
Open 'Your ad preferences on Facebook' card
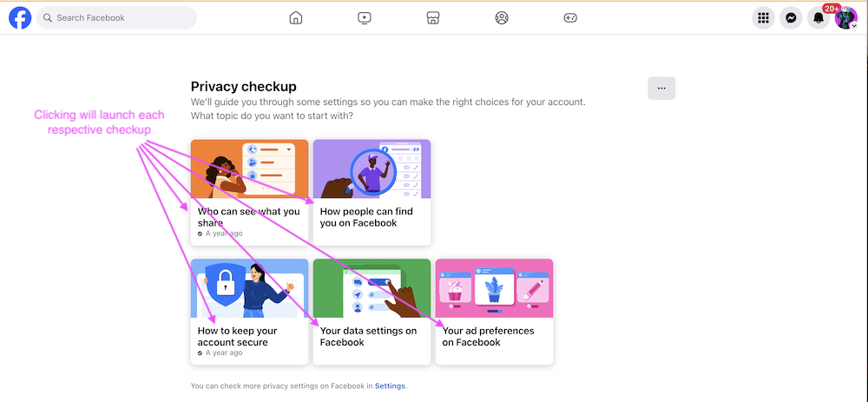click(x=494, y=337)
